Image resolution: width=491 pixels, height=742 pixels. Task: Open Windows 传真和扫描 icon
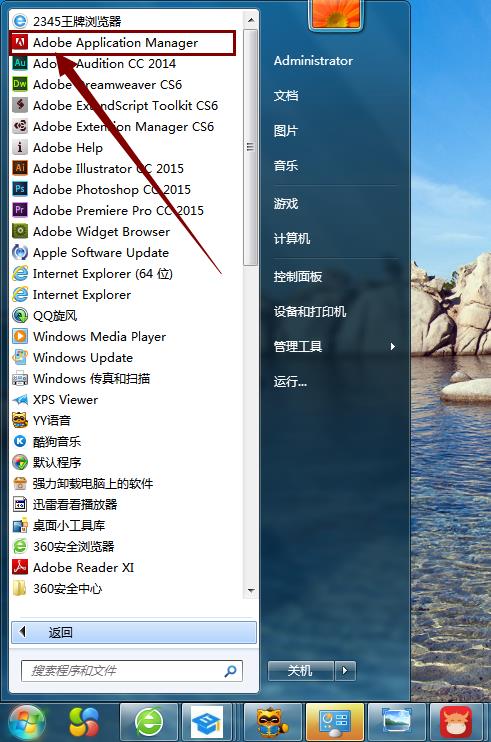20,378
